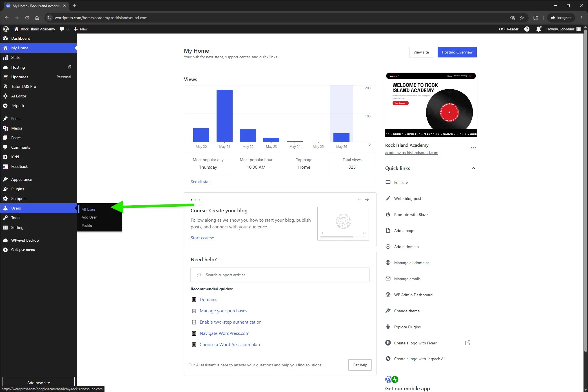Open the Dashboard sidebar item

pos(38,38)
